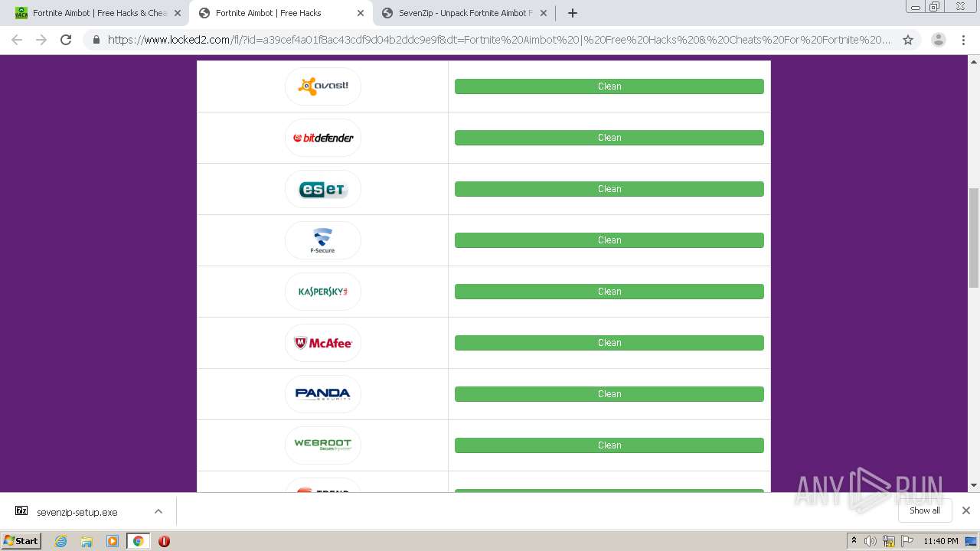Click the 11:40 PM clock
980x551 pixels.
pos(941,541)
